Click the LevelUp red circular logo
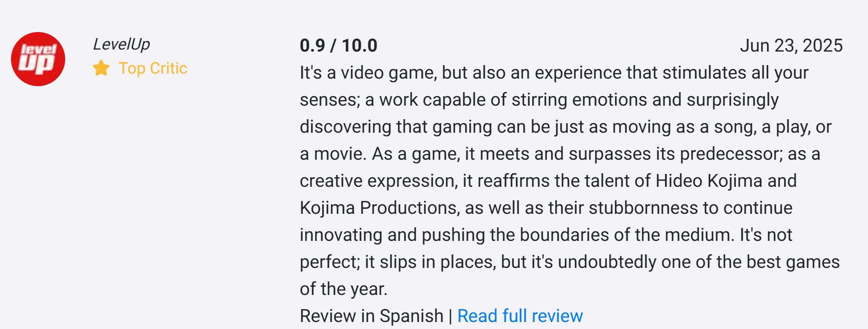Screen dimensions: 868x329 [38, 59]
